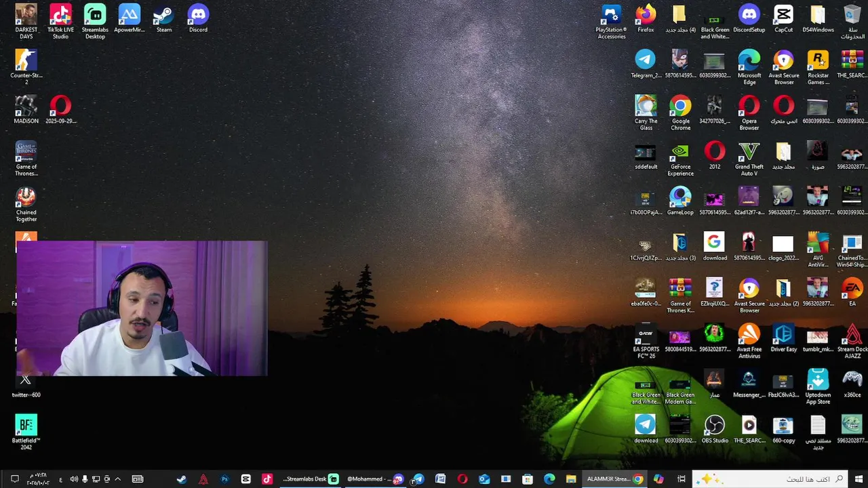
Task: Select the Carry The Glass game icon
Action: [x=646, y=113]
